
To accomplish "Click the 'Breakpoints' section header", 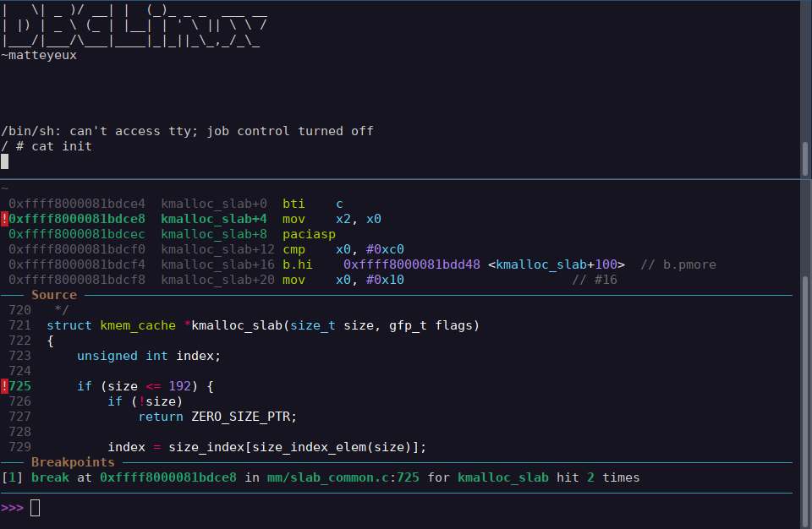I will coord(72,462).
